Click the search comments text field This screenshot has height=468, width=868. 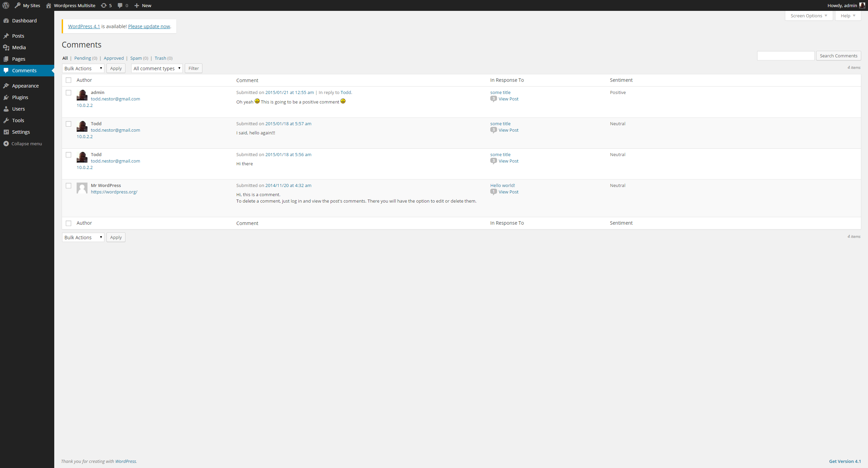tap(786, 56)
